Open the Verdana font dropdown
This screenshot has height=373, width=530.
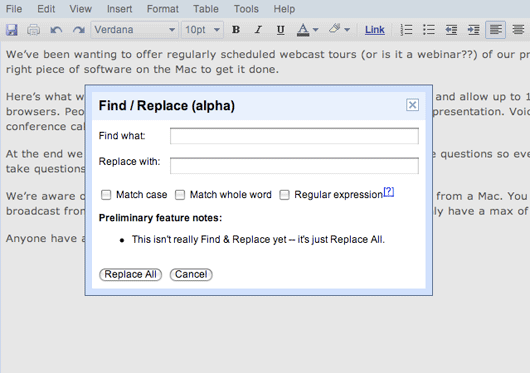click(x=135, y=30)
